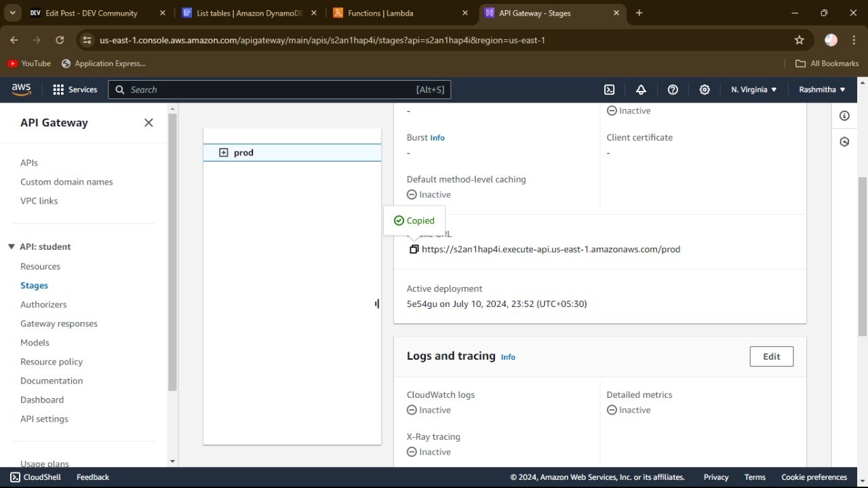
Task: Open Feedback in footer
Action: [93, 477]
